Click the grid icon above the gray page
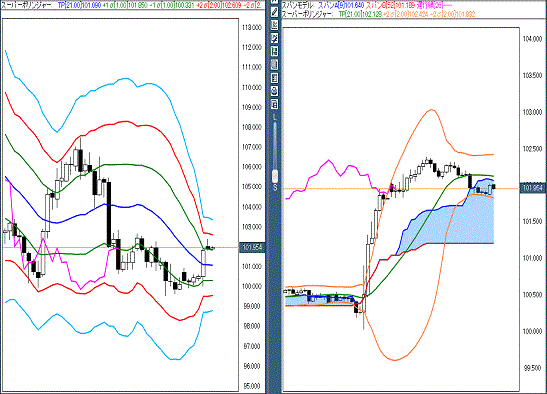547x394 pixels. pos(275,51)
